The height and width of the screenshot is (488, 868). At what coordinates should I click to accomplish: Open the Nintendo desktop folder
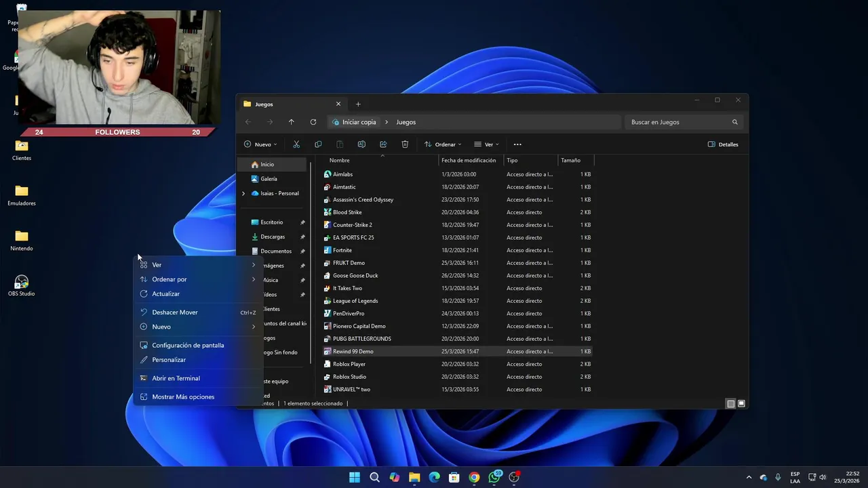(22, 241)
